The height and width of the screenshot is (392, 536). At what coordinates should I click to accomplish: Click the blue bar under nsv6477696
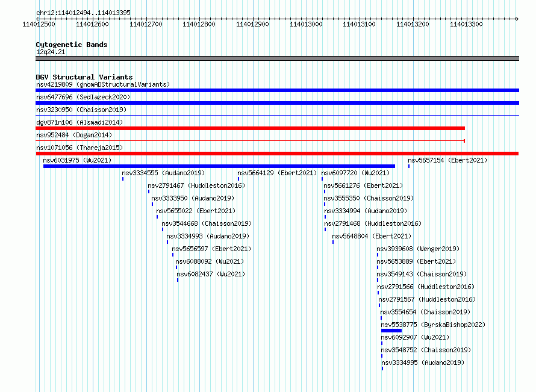coord(277,103)
